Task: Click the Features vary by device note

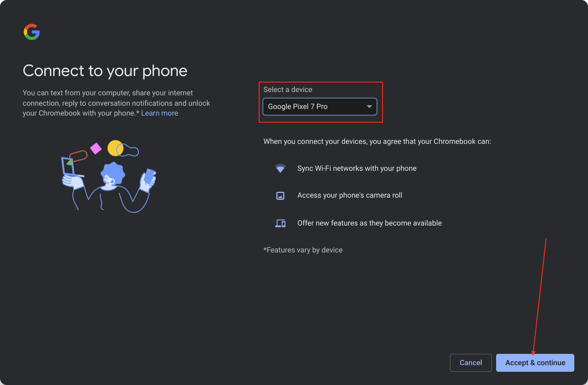Action: [303, 250]
